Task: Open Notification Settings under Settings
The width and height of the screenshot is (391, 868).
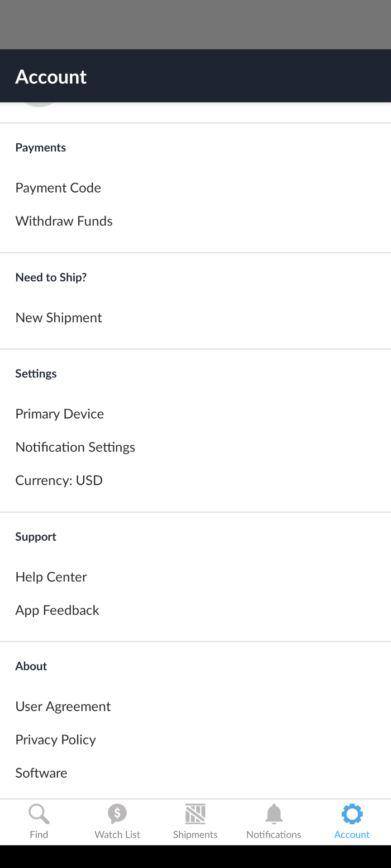Action: [x=75, y=447]
